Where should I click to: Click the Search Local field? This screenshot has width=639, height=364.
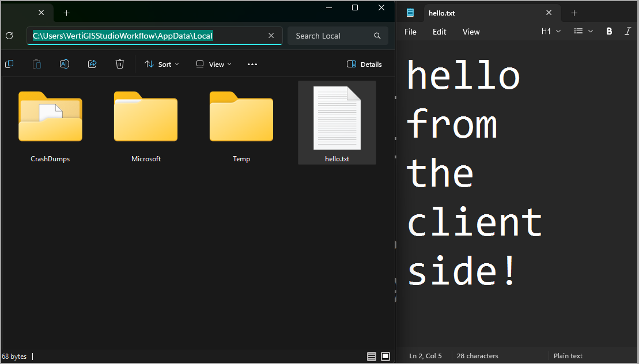click(x=338, y=36)
